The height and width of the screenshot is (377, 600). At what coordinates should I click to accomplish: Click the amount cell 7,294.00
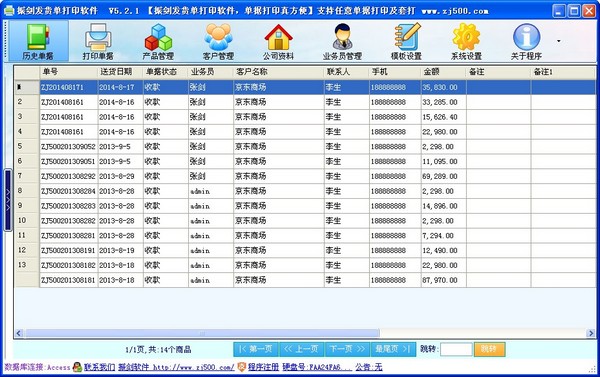coord(444,236)
